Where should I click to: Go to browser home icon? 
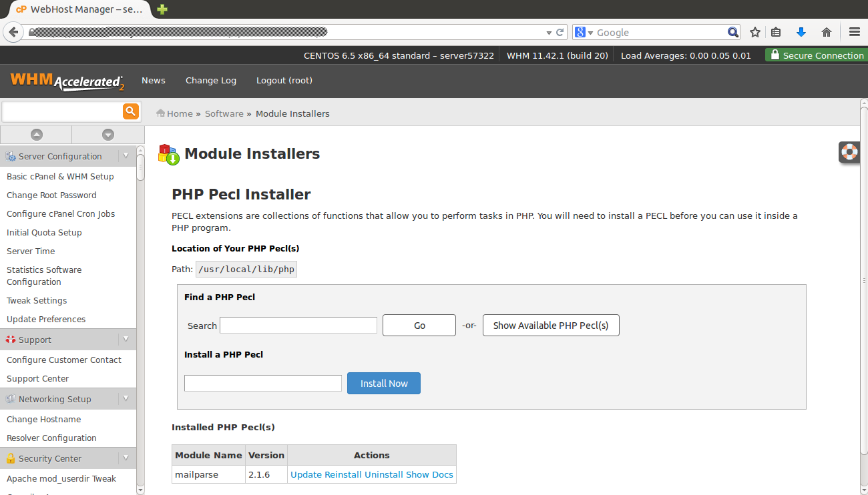827,32
